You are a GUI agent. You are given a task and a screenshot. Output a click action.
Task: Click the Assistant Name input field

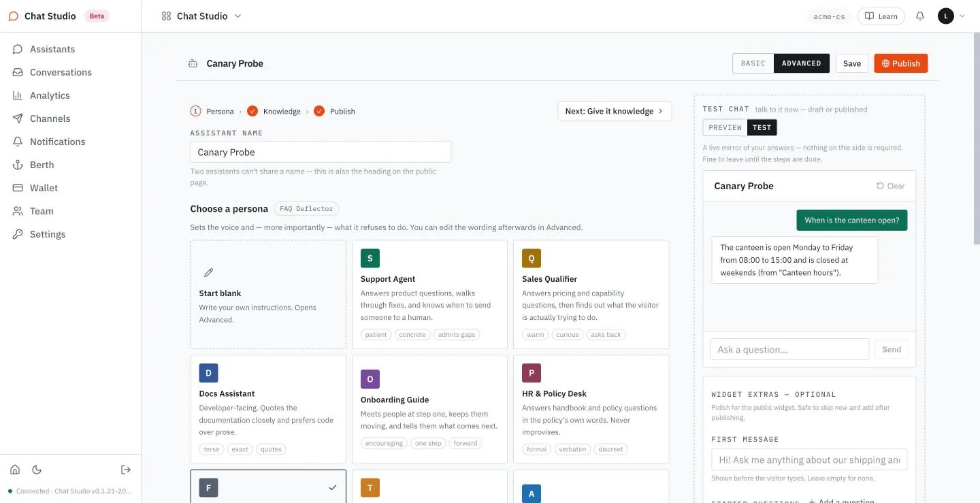click(321, 152)
